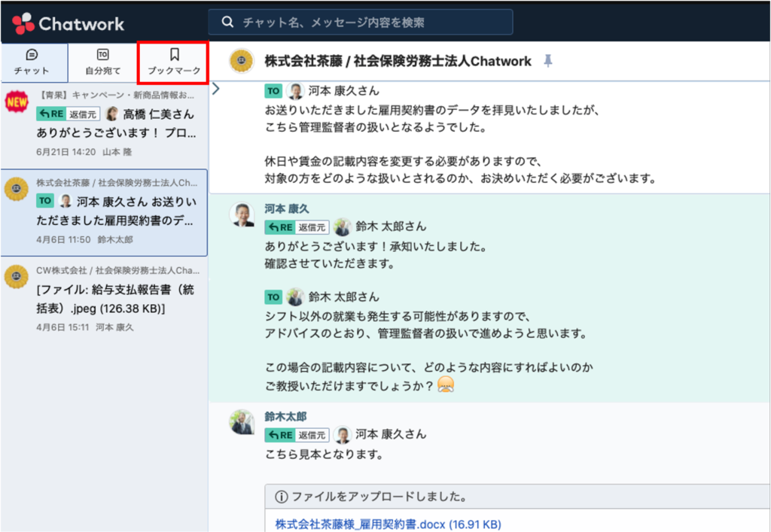The height and width of the screenshot is (532, 771).
Task: Click TO badge addressed to 鈴木 太郎さん
Action: click(273, 297)
